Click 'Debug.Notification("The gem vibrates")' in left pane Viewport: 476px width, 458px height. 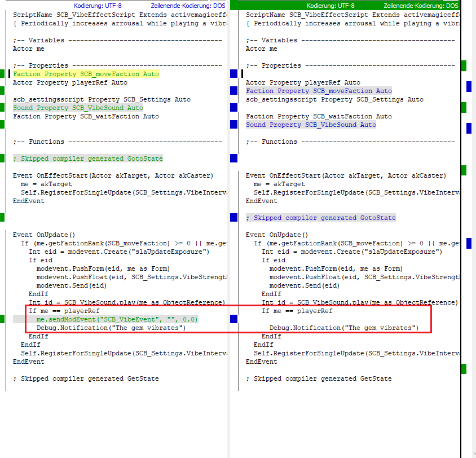pyautogui.click(x=111, y=328)
